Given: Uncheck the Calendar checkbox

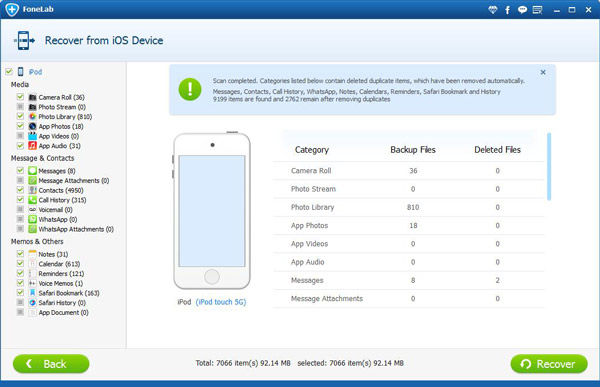Looking at the screenshot, I should click(x=20, y=263).
